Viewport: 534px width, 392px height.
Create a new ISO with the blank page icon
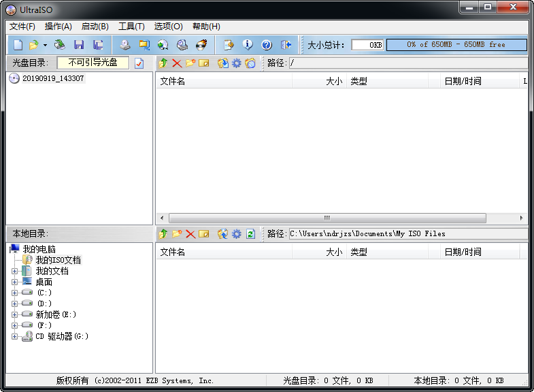(18, 45)
